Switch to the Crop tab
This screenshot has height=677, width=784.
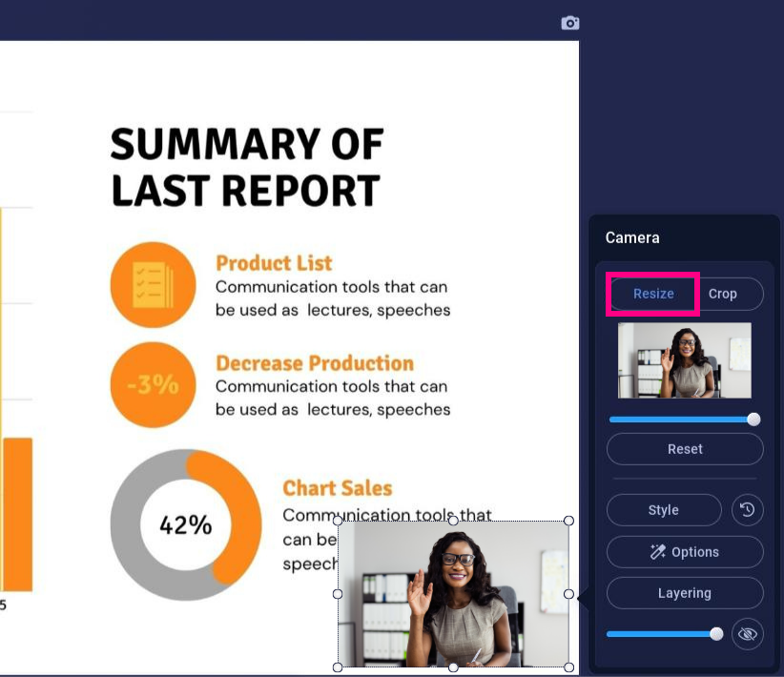coord(723,294)
